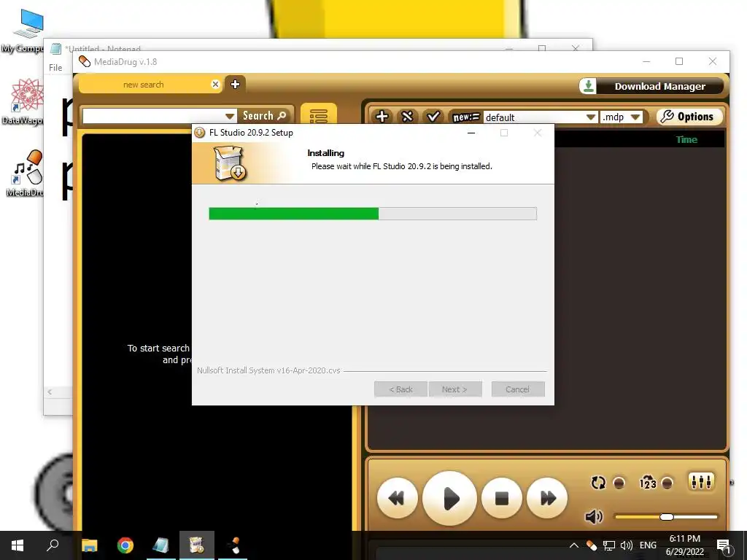Click the MediaDrug pill tray icon
The width and height of the screenshot is (747, 560).
click(x=592, y=545)
